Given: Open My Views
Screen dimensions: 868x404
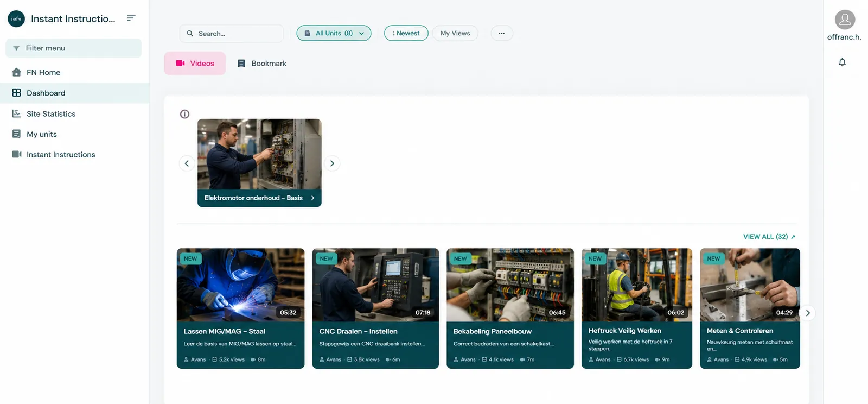Looking at the screenshot, I should pyautogui.click(x=455, y=33).
